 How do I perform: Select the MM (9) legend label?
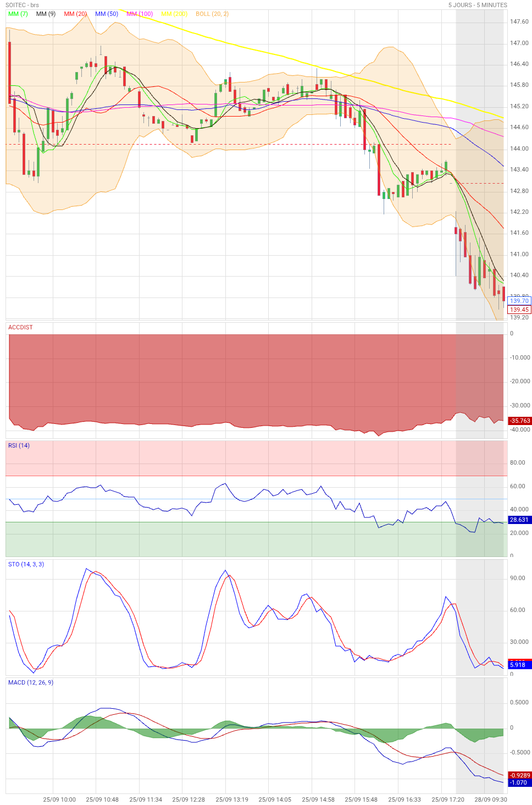tap(46, 14)
